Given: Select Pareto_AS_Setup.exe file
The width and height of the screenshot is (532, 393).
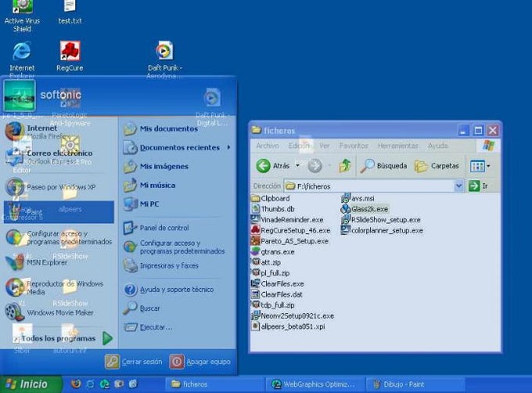Looking at the screenshot, I should [289, 241].
